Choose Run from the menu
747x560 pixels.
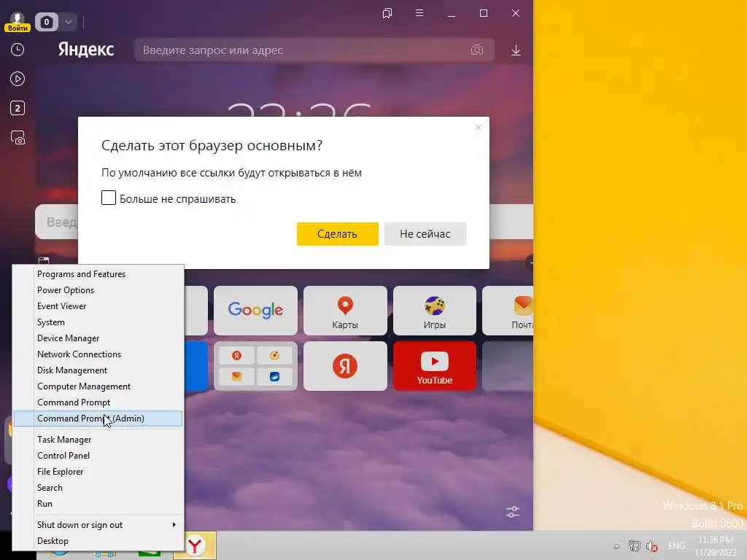98,504
